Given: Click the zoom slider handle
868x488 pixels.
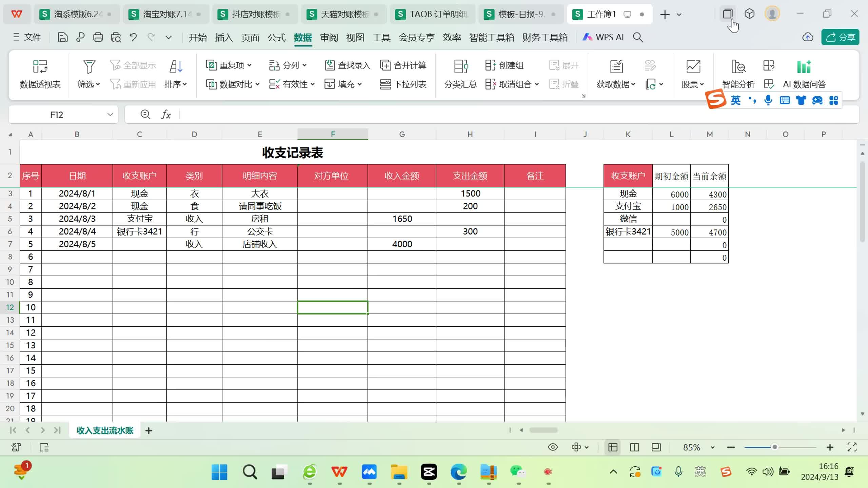Looking at the screenshot, I should 775,447.
